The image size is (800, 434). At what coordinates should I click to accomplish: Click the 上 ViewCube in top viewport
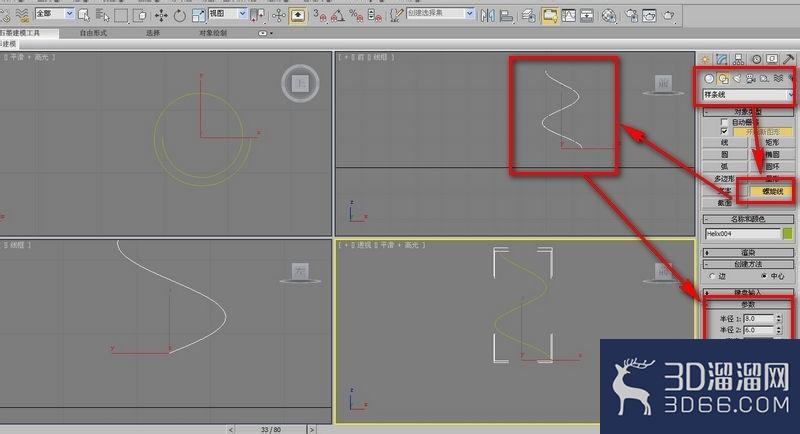[300, 83]
